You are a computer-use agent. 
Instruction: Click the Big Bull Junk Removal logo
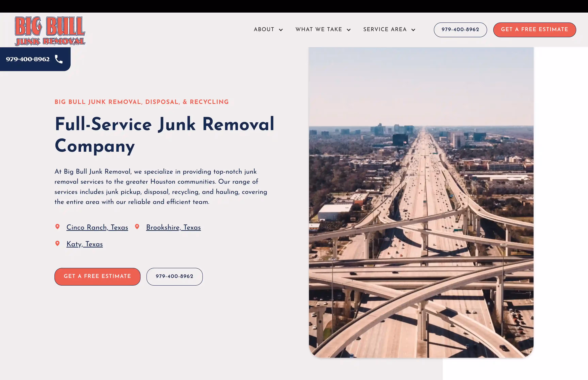coord(50,31)
